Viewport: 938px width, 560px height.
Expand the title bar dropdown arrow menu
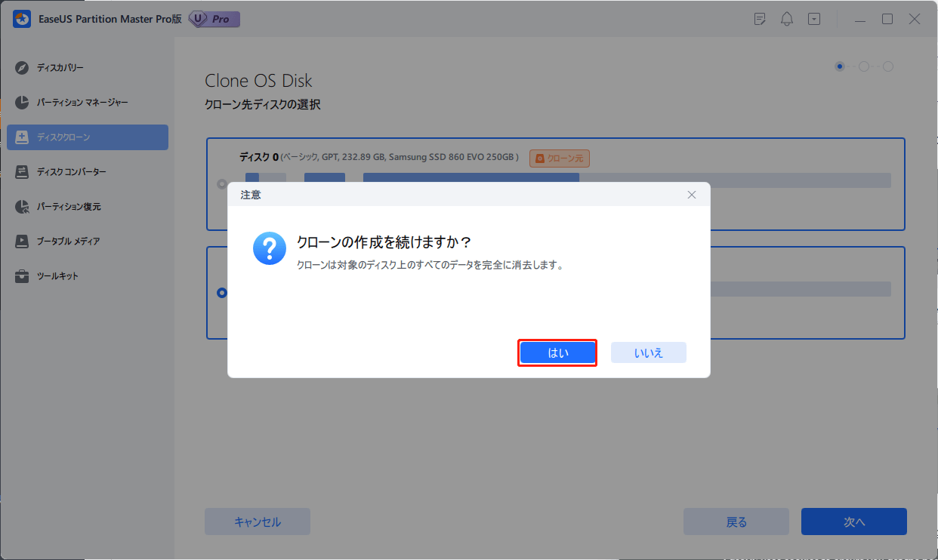[x=813, y=18]
